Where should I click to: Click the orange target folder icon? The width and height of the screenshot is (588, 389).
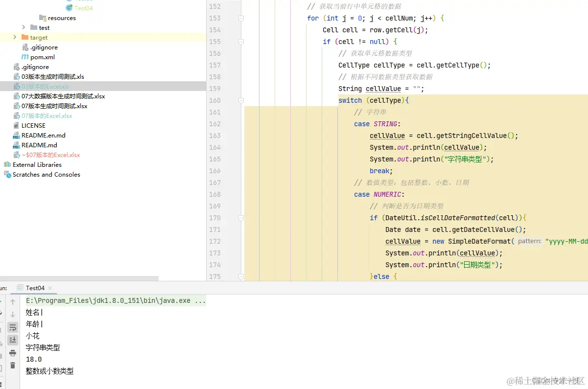click(25, 37)
